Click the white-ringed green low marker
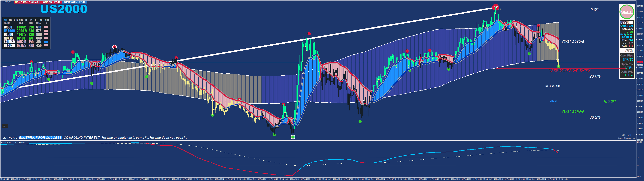The image size is (644, 181). tap(293, 137)
